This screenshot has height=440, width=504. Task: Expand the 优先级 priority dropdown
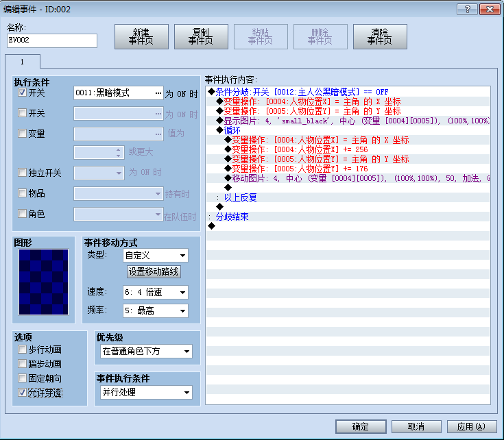(146, 352)
